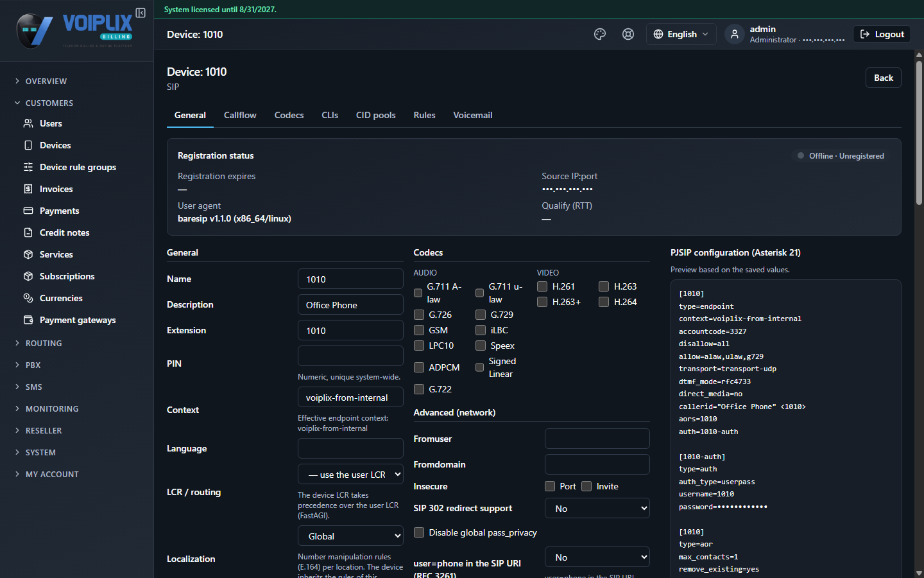
Task: Open Invoices in the sidebar
Action: [56, 189]
